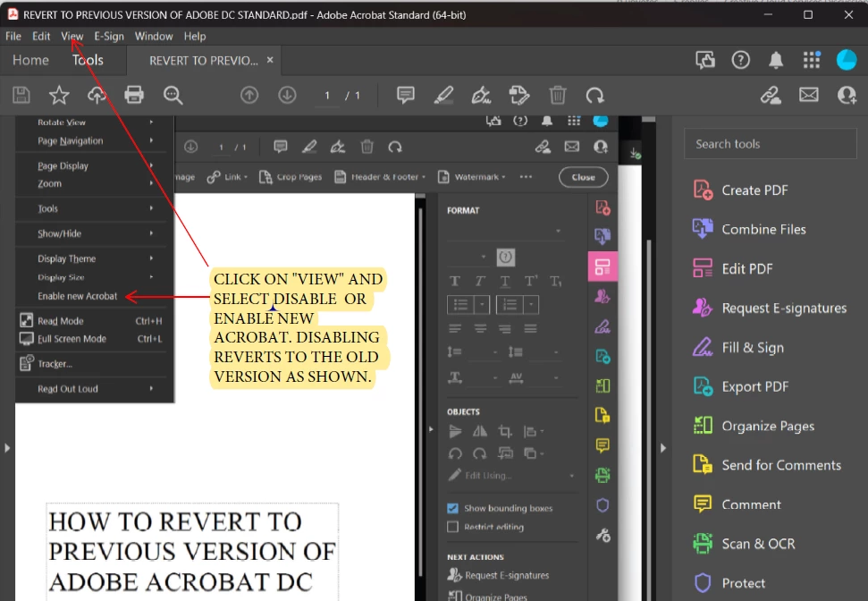Star the file with the bookmark star icon
The height and width of the screenshot is (601, 868).
[59, 96]
